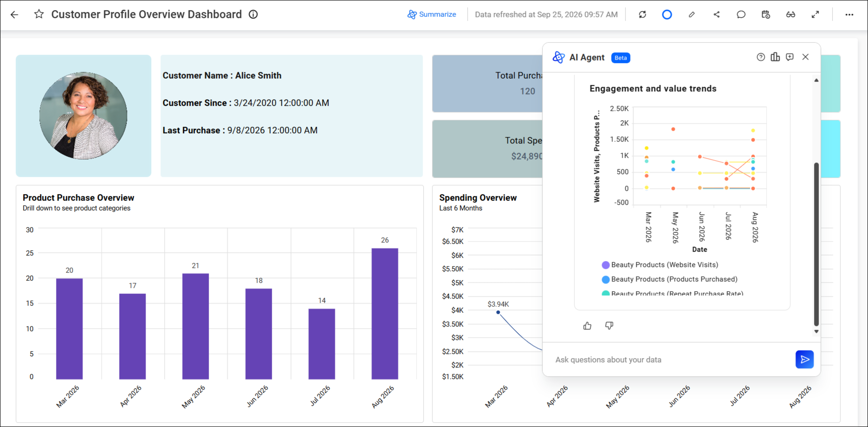The height and width of the screenshot is (427, 868).
Task: Give thumbs up to AI response
Action: (587, 325)
